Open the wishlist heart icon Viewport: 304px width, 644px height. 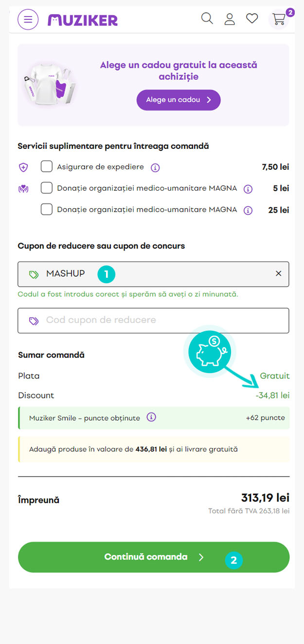(x=252, y=18)
